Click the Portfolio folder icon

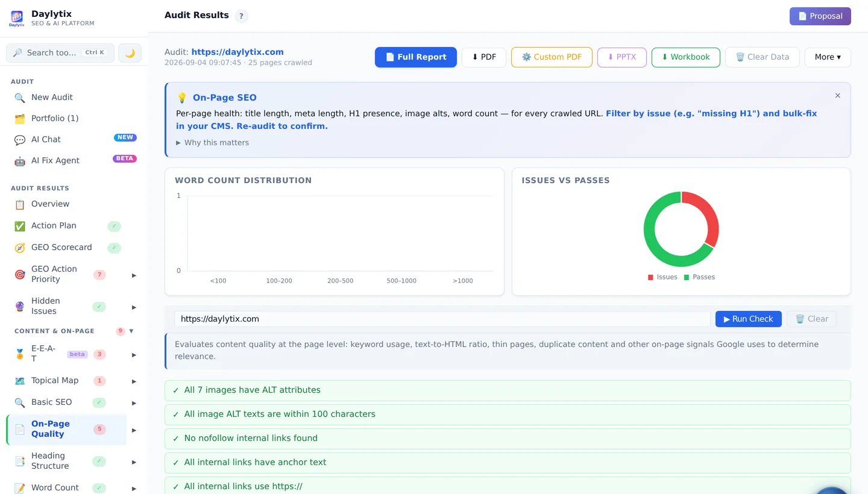coord(20,119)
